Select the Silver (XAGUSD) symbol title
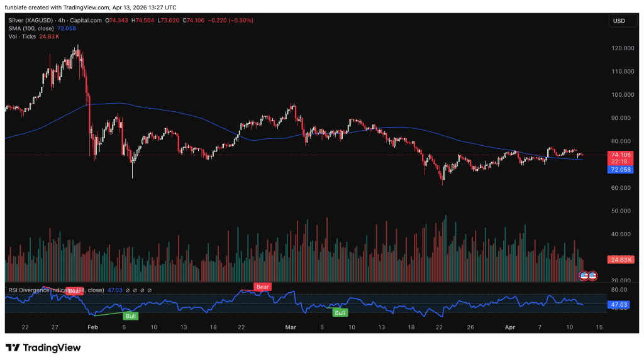 click(30, 20)
